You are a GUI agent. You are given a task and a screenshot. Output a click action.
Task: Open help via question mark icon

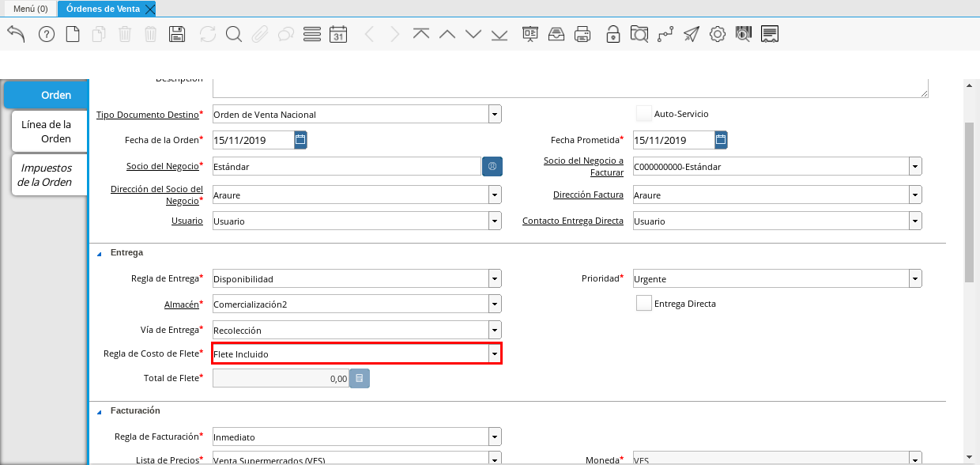(x=47, y=34)
